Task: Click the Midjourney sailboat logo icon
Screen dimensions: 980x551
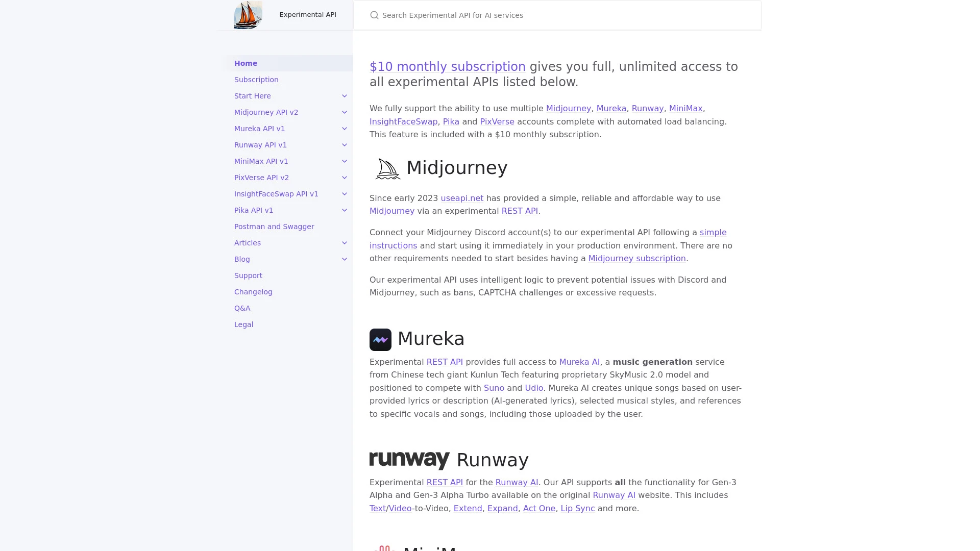Action: pos(387,169)
